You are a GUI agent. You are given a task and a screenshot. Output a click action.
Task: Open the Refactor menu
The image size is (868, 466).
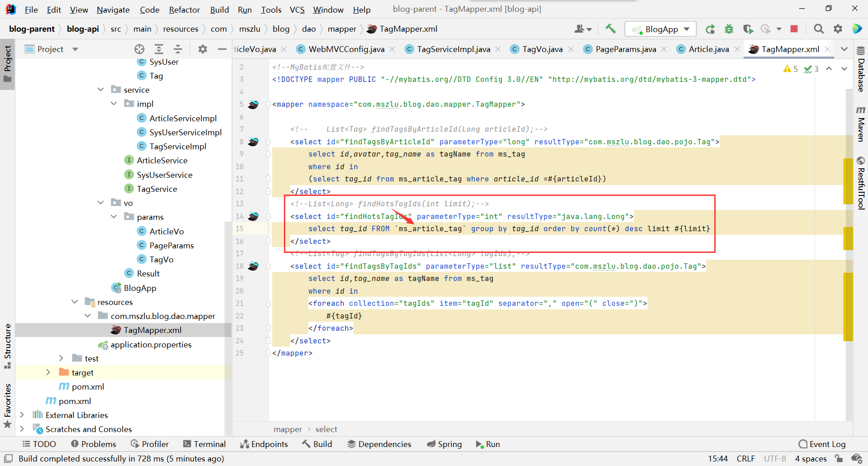184,10
